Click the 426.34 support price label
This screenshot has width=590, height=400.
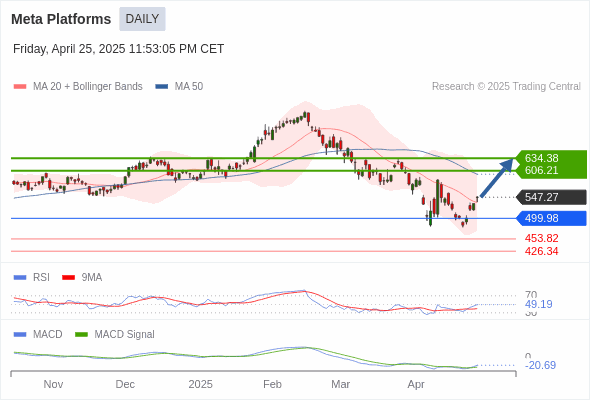(541, 251)
